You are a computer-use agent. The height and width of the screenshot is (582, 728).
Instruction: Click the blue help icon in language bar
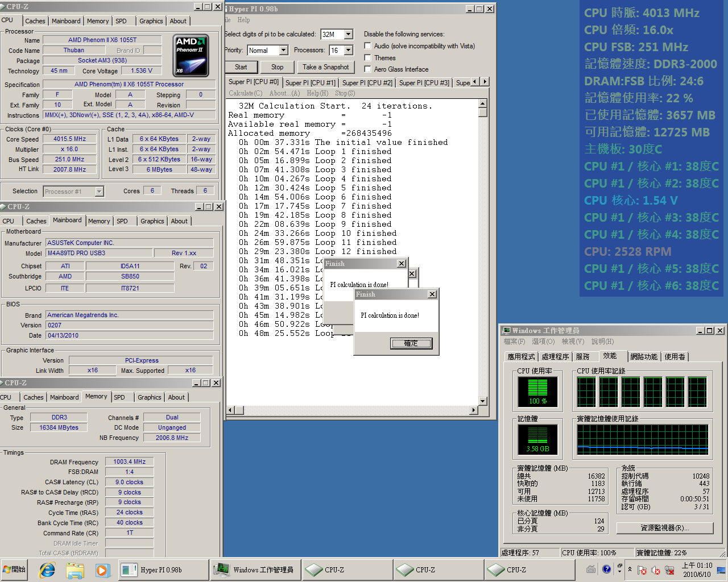coord(607,569)
